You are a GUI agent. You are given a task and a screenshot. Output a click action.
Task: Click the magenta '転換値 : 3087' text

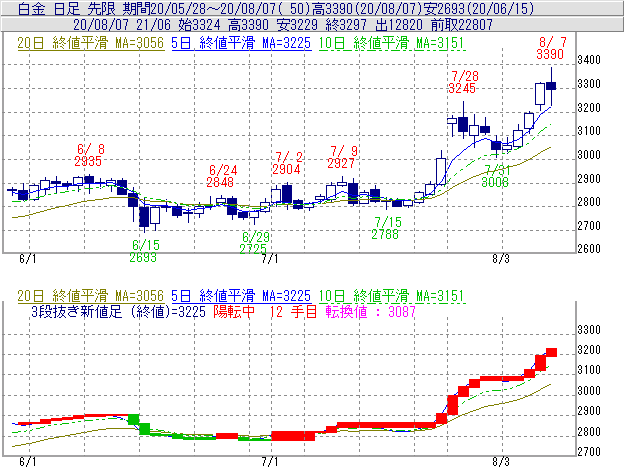pos(370,312)
